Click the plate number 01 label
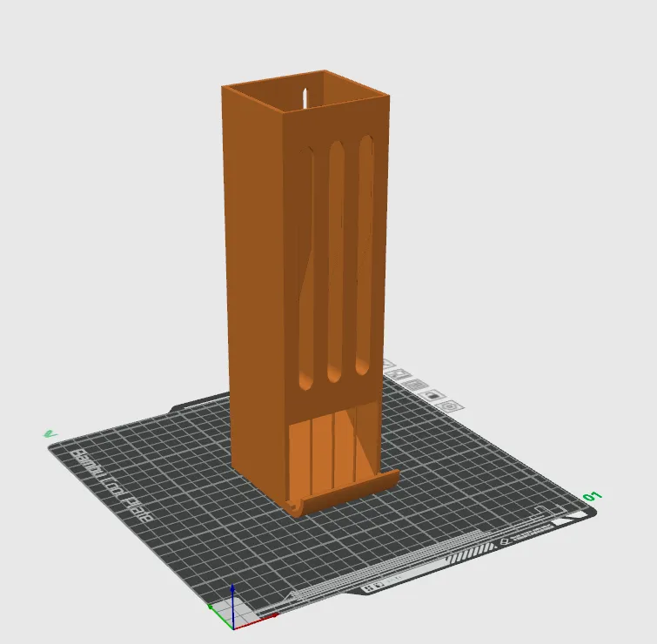657x644 pixels. pyautogui.click(x=593, y=497)
